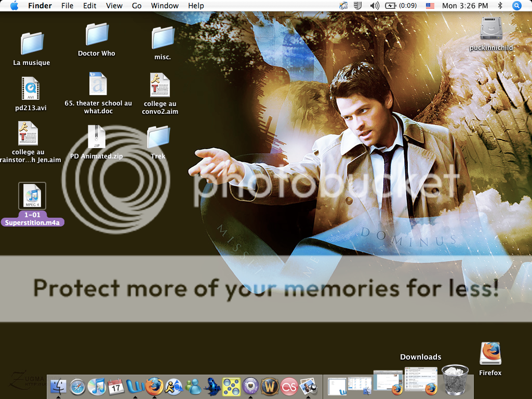Image resolution: width=532 pixels, height=399 pixels.
Task: Select the Trek folder
Action: tap(158, 142)
